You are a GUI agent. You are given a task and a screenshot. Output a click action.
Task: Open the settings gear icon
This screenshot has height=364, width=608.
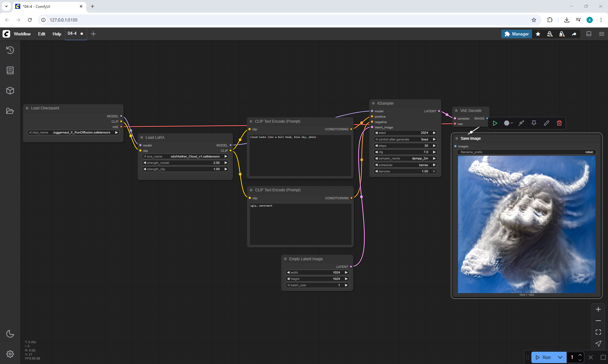(10, 354)
